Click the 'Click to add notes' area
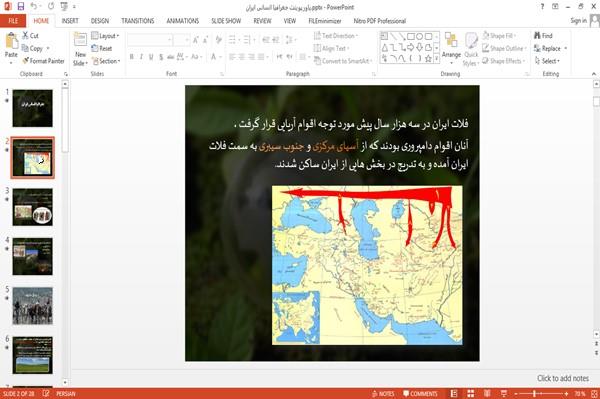 click(562, 378)
